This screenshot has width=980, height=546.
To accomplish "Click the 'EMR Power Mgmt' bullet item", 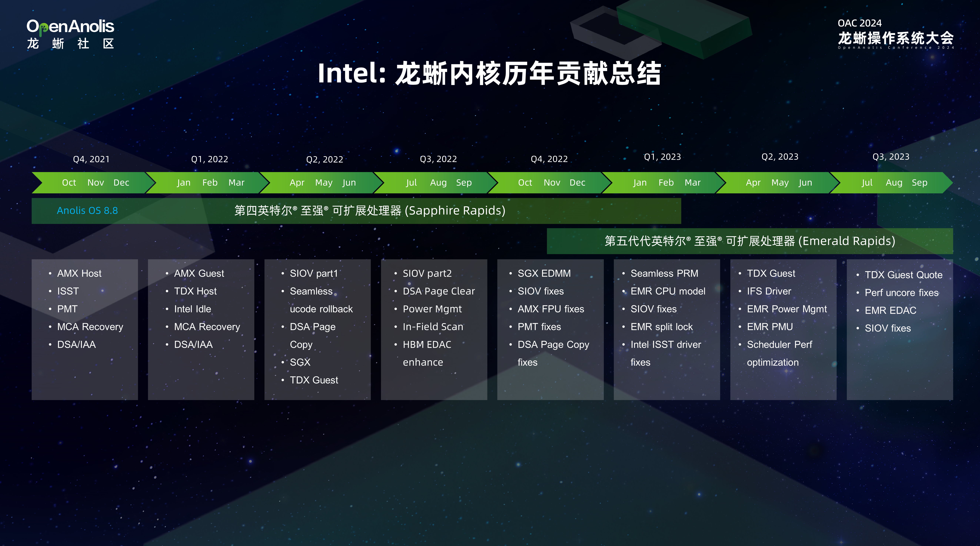I will click(x=787, y=309).
